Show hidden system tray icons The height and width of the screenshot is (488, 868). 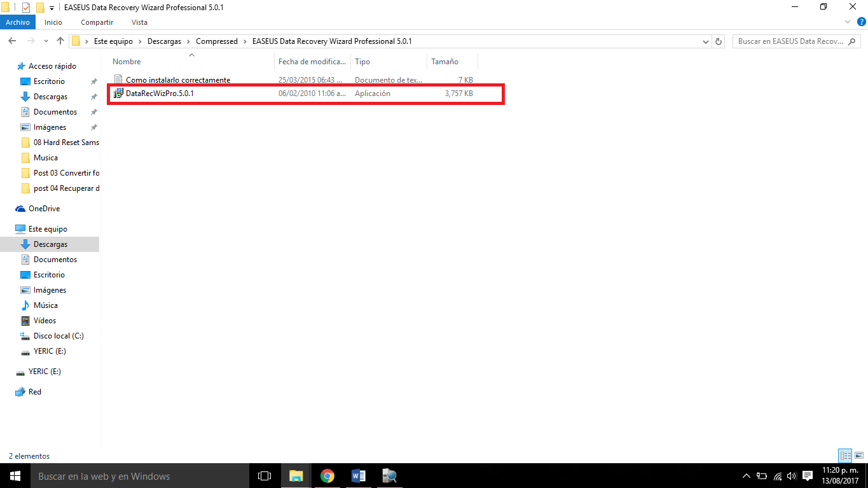tap(747, 476)
